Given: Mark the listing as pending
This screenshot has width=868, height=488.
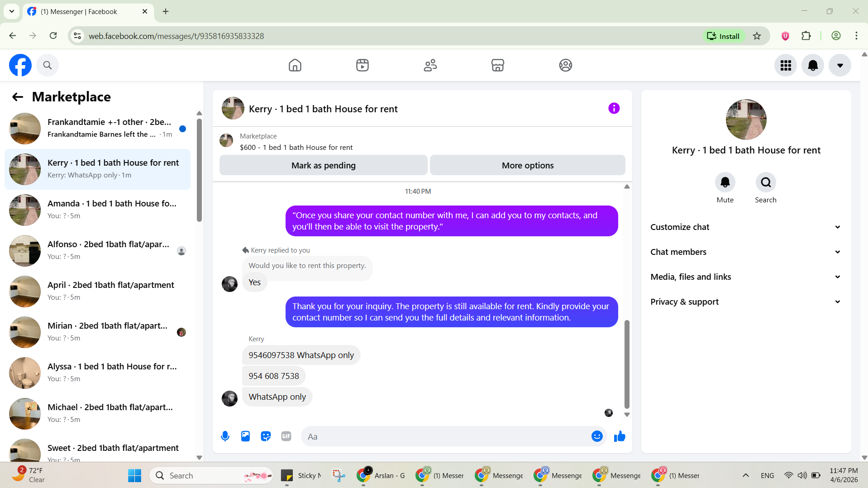Looking at the screenshot, I should point(324,165).
